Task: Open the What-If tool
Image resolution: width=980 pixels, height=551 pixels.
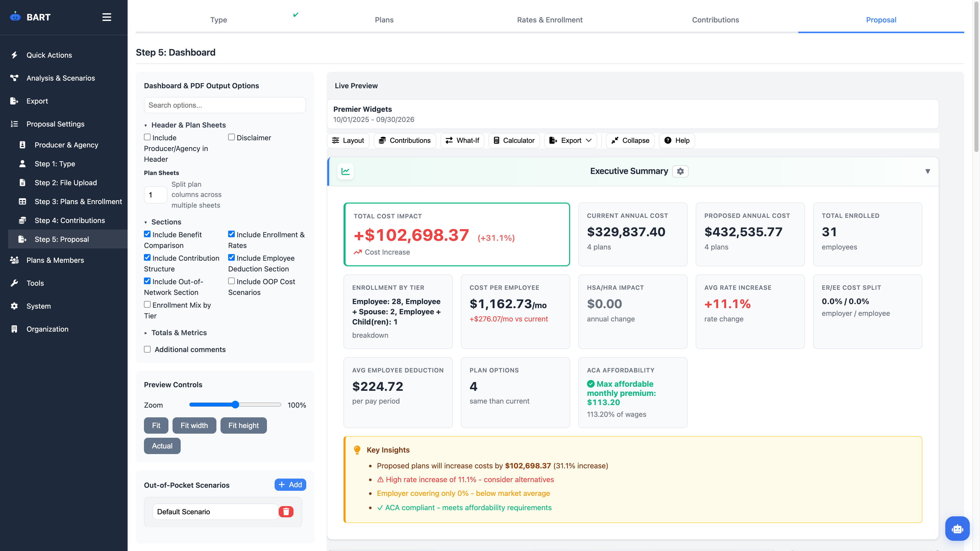Action: pyautogui.click(x=462, y=141)
